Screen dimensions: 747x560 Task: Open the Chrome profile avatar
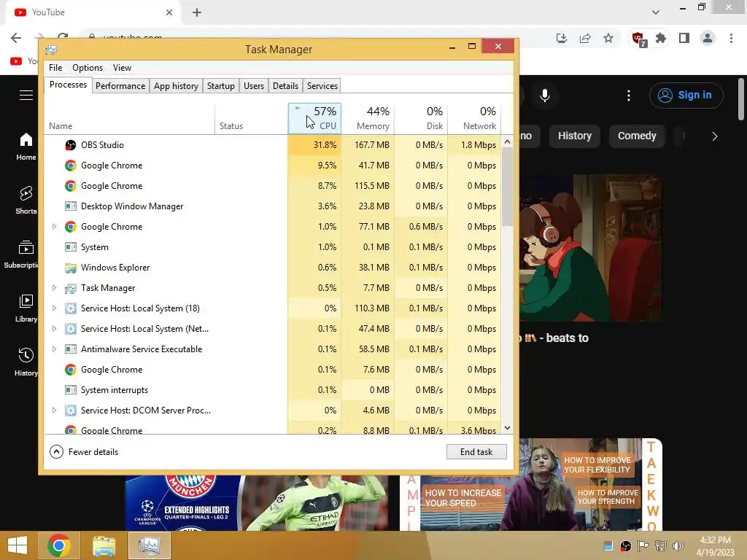[708, 38]
